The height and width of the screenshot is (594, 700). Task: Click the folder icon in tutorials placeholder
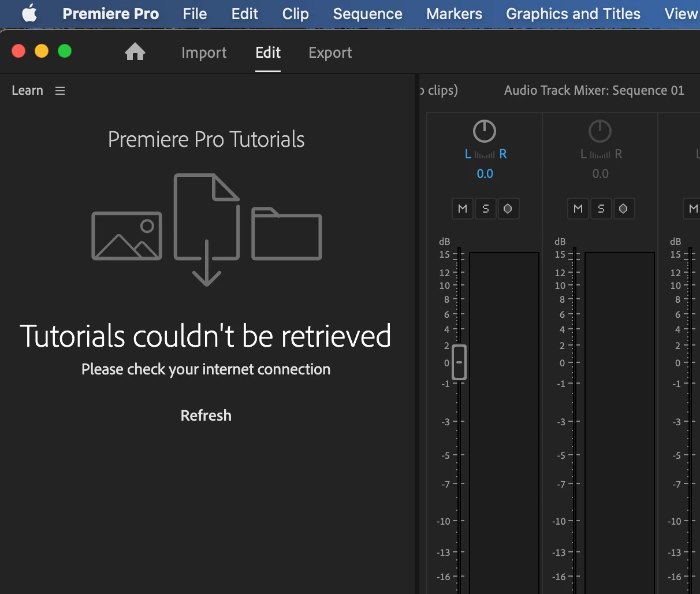click(x=286, y=233)
